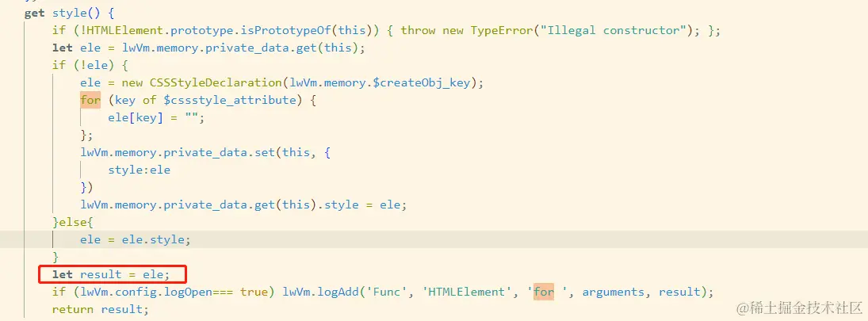Click the '.style = ele;' assignment line
The height and width of the screenshot is (321, 868).
coord(243,204)
